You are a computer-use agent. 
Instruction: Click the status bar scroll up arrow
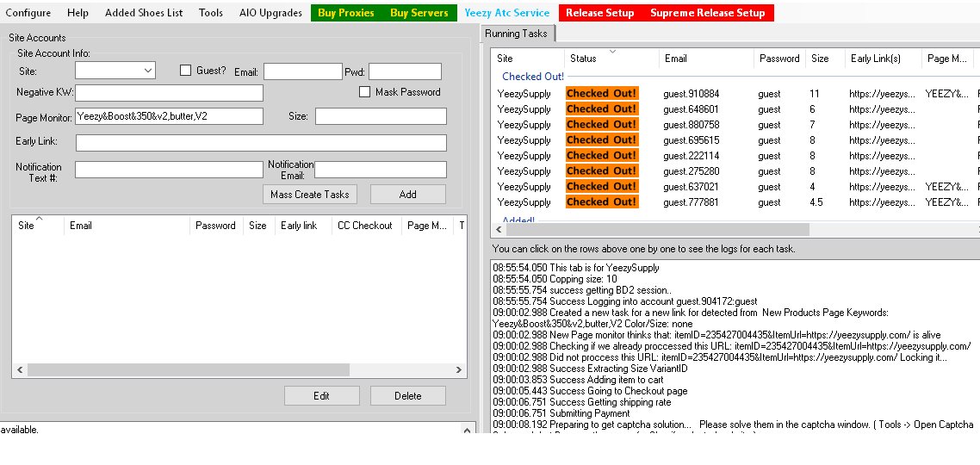467,430
